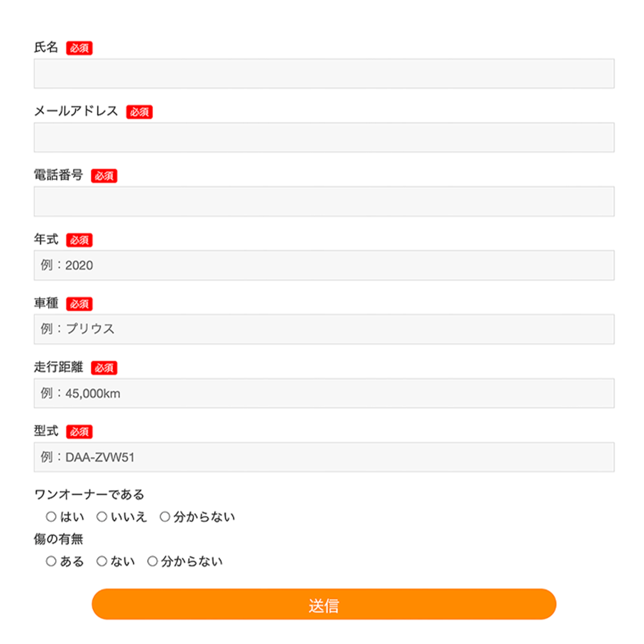
Task: Click the メールアドレス input field
Action: [x=324, y=138]
